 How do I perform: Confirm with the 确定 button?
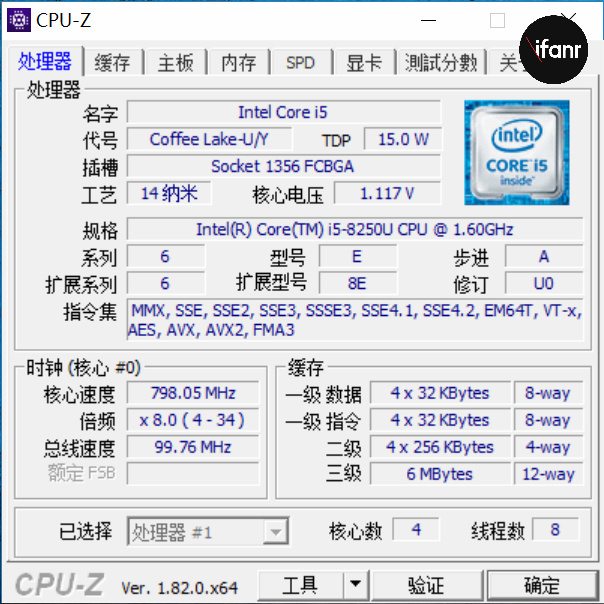pos(543,585)
